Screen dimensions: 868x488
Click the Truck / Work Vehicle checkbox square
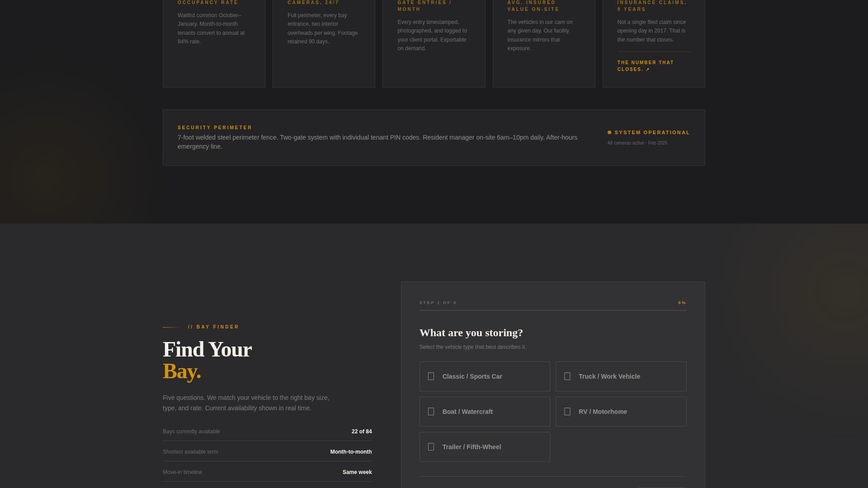click(567, 376)
